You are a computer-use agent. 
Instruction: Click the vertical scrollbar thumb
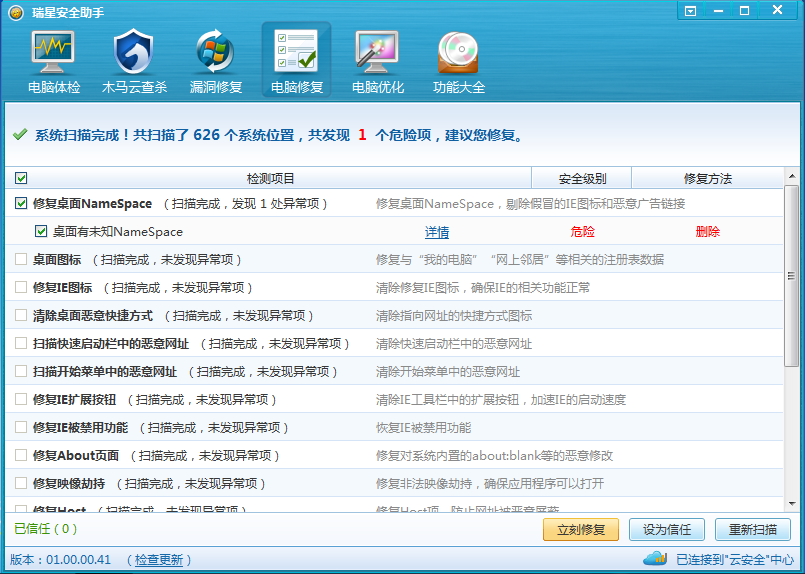(x=792, y=276)
